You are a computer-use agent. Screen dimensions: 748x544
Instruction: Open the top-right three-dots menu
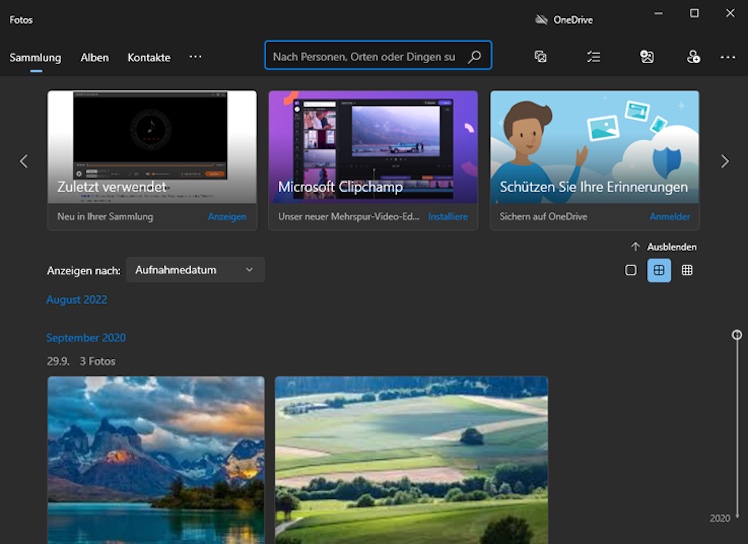point(728,57)
